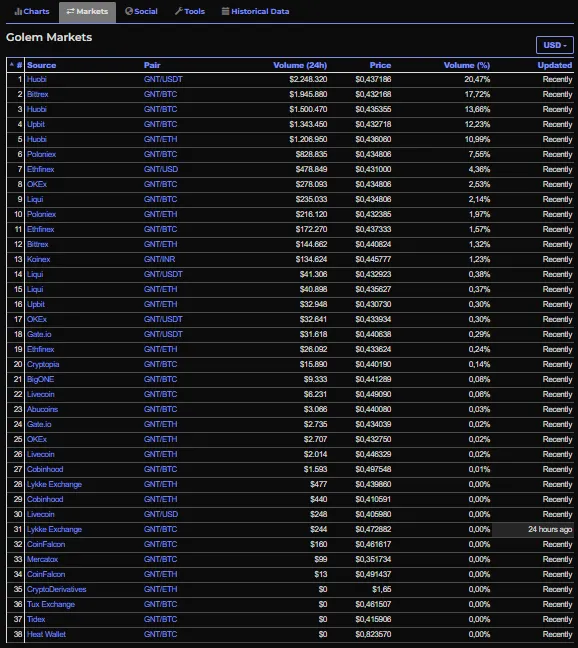Click OKEx GNT/USDT pair in row 17
The image size is (578, 648).
(x=163, y=319)
